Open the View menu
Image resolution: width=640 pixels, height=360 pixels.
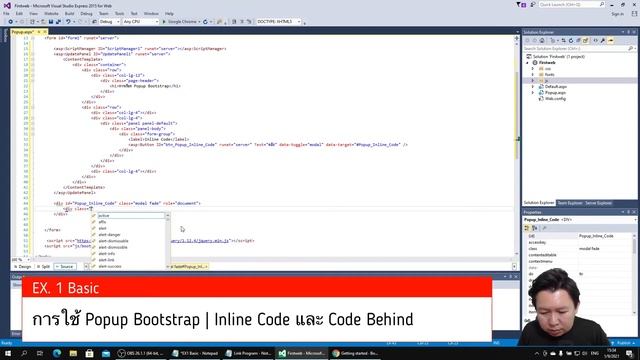33,13
